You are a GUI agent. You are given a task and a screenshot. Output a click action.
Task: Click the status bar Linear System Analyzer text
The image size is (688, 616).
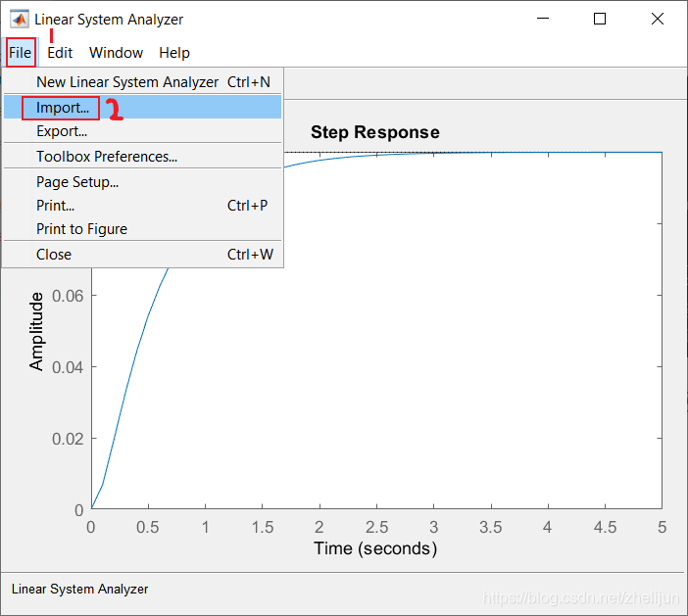point(79,589)
